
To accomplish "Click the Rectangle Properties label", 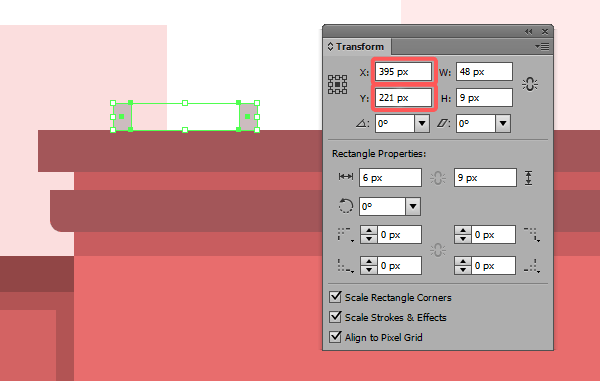I will coord(379,154).
